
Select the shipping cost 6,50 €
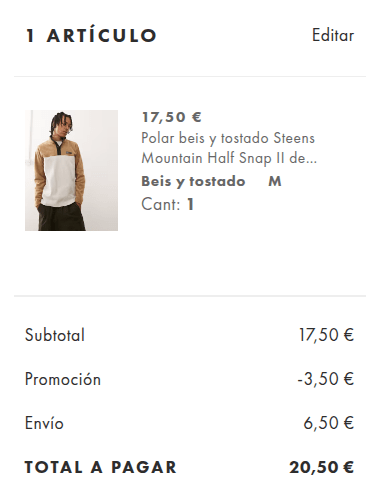(x=329, y=423)
